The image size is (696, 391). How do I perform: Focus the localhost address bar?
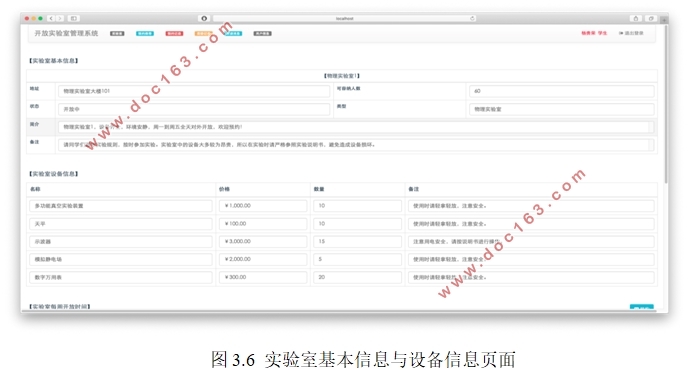[x=344, y=18]
